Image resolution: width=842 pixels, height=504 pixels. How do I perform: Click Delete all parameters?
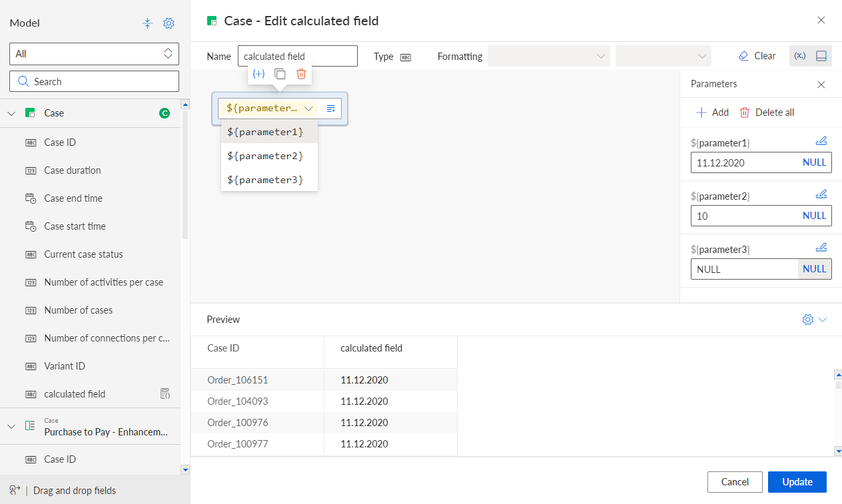[x=767, y=113]
